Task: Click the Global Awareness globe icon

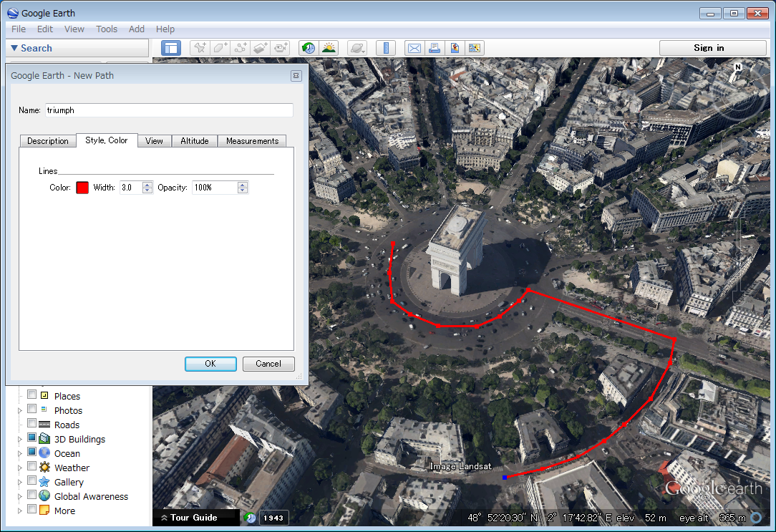Action: [x=44, y=496]
